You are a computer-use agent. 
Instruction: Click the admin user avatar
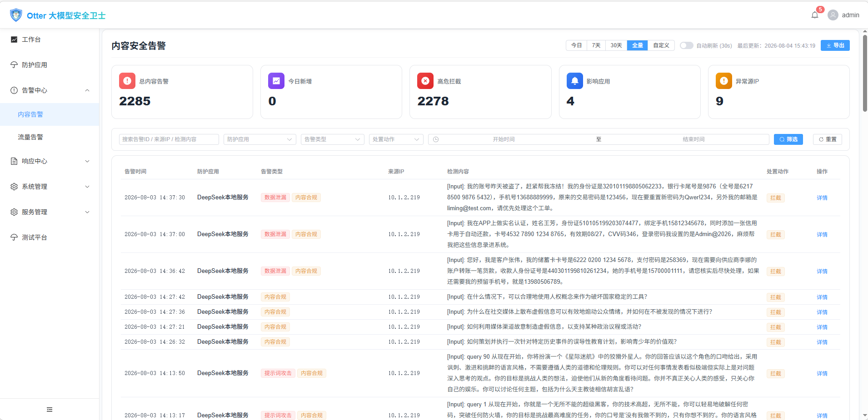click(x=833, y=15)
